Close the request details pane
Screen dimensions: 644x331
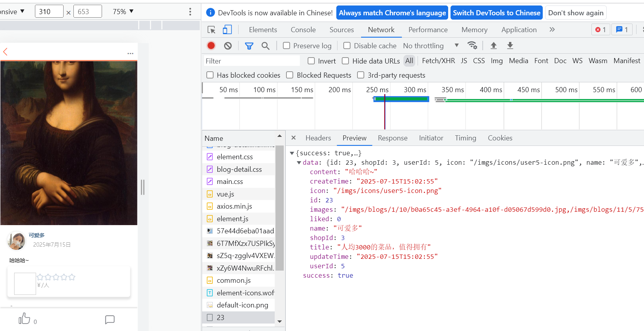294,138
